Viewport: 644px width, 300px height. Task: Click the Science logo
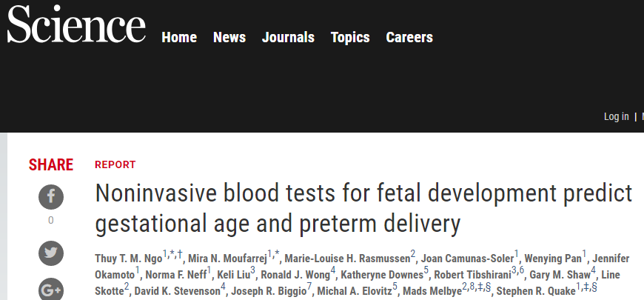pyautogui.click(x=76, y=24)
